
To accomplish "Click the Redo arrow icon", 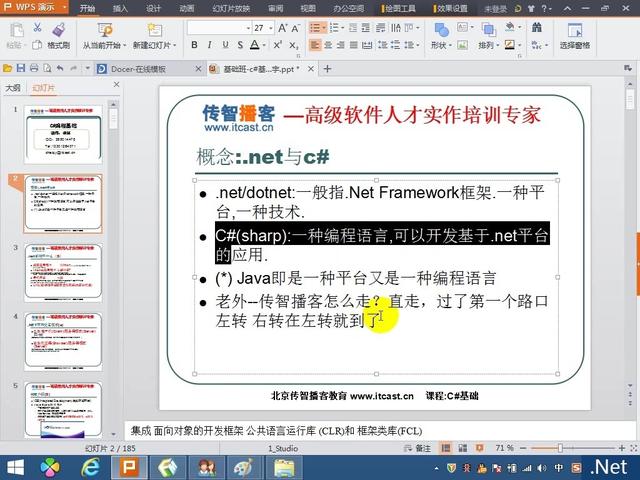I will point(74,69).
